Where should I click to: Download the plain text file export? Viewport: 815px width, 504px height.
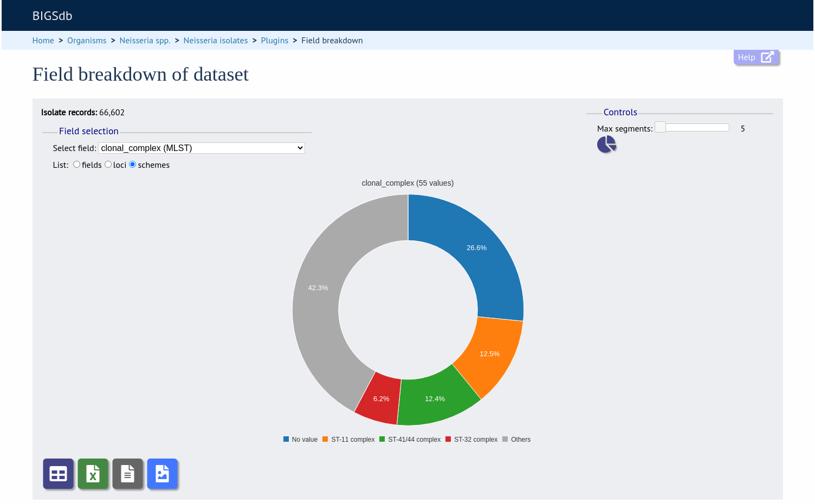point(127,474)
